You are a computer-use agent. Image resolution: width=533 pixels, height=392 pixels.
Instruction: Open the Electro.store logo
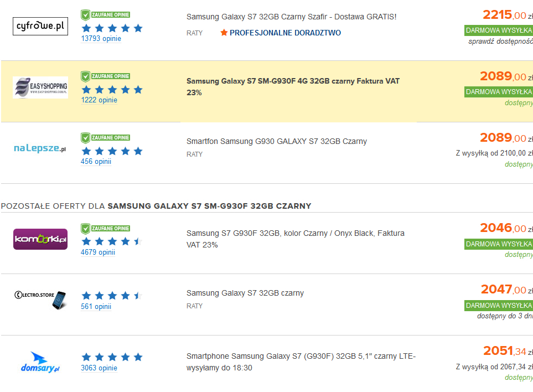coord(40,298)
